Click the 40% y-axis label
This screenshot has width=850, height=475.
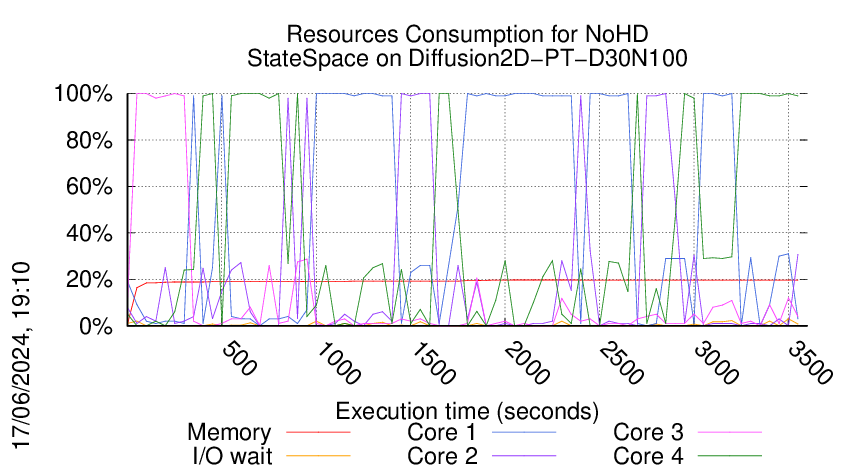pos(89,234)
